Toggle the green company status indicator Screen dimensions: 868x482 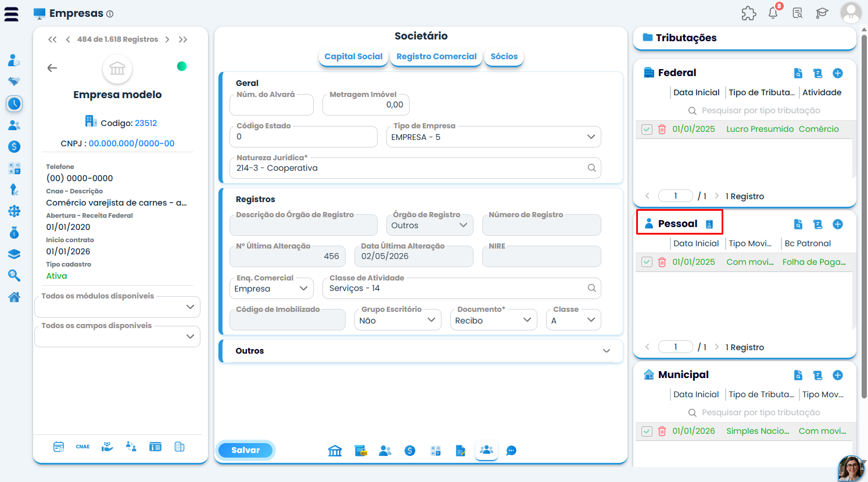182,66
